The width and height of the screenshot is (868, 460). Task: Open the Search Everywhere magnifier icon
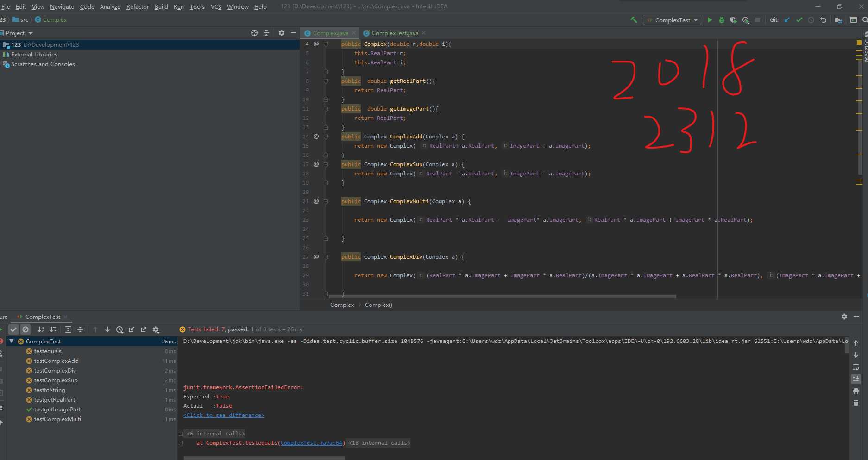[x=864, y=20]
